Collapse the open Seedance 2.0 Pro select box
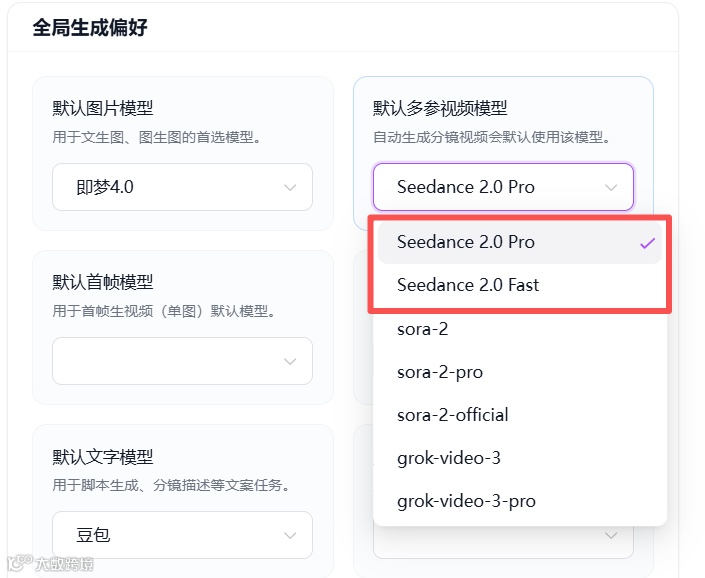The height and width of the screenshot is (578, 705). point(503,188)
